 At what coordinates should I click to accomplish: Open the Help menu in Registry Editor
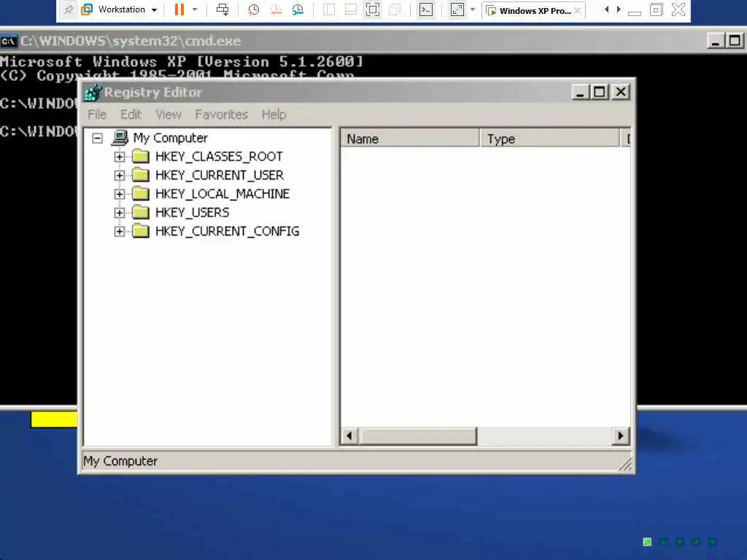[x=274, y=114]
